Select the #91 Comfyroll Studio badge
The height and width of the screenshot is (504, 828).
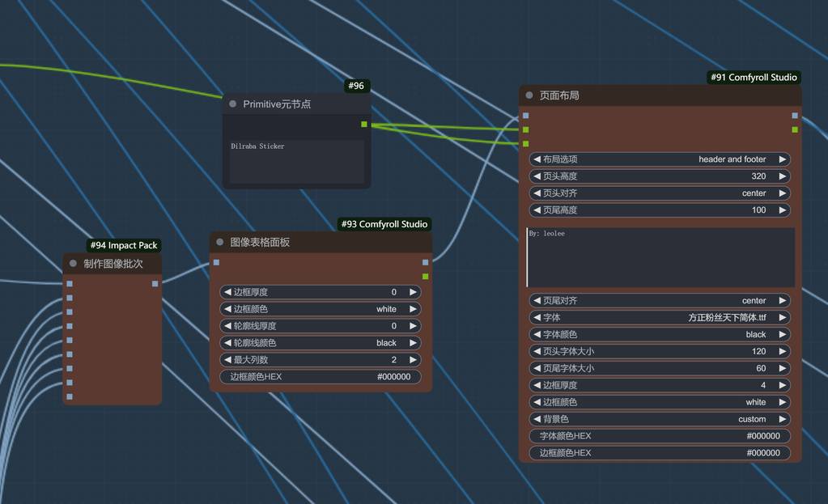pos(754,78)
